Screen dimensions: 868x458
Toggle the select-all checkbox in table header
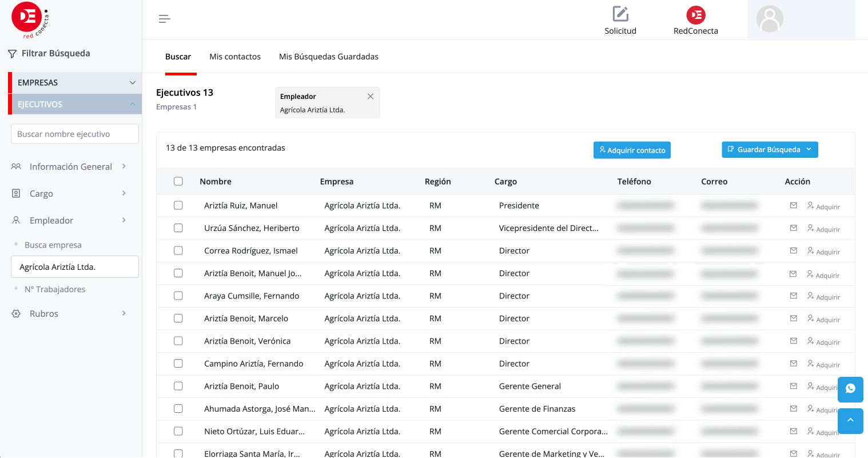tap(178, 181)
